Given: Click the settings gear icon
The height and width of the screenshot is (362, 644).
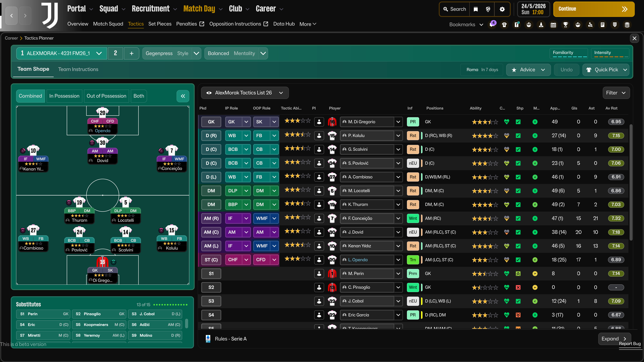Looking at the screenshot, I should point(502,9).
